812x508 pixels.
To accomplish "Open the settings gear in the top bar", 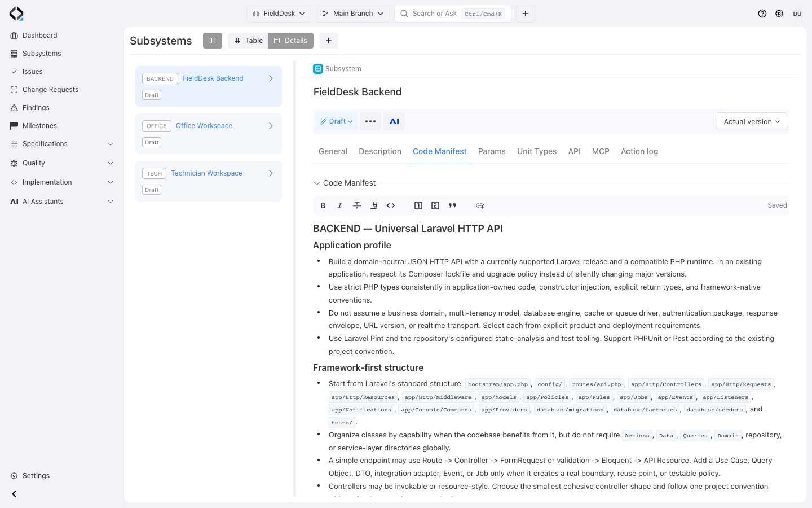I will [779, 14].
